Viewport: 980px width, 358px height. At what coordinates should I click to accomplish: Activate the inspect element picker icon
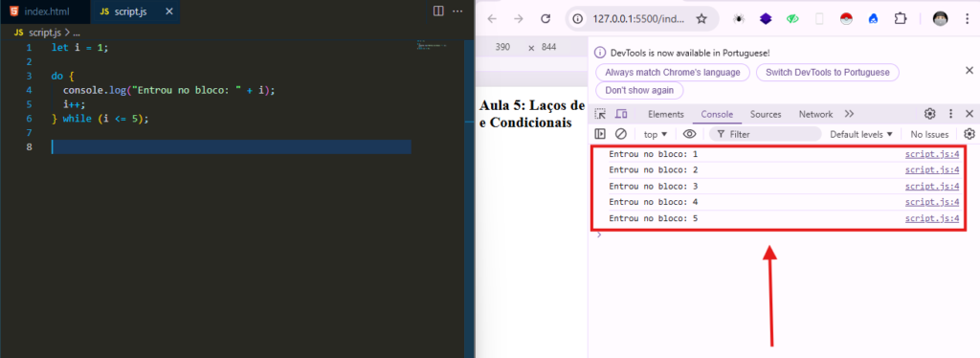point(600,114)
